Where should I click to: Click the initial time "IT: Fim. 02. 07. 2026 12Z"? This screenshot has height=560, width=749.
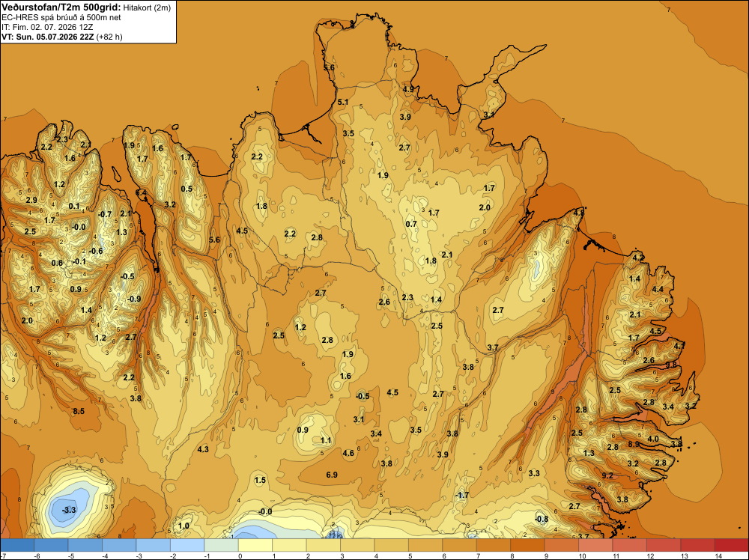47,27
